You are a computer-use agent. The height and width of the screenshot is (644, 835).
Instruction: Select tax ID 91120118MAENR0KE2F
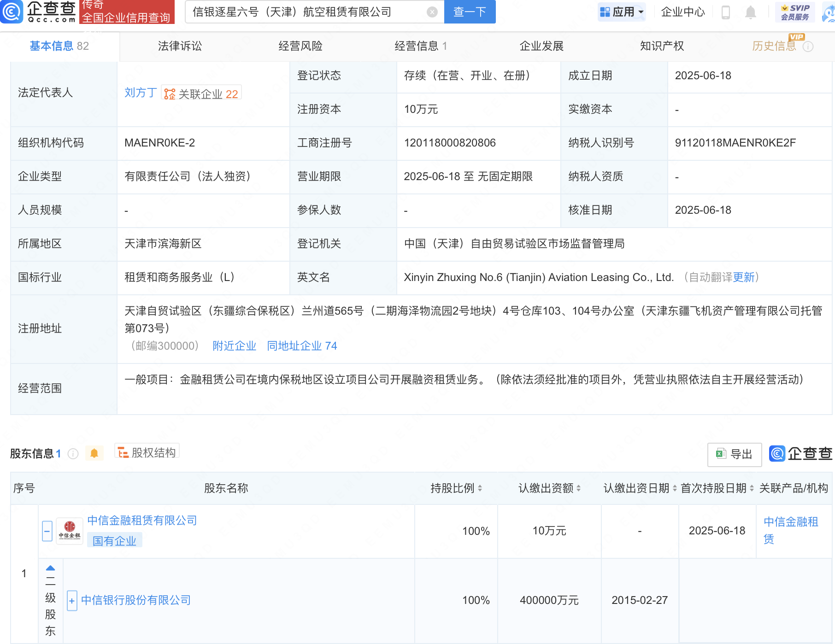pos(735,143)
